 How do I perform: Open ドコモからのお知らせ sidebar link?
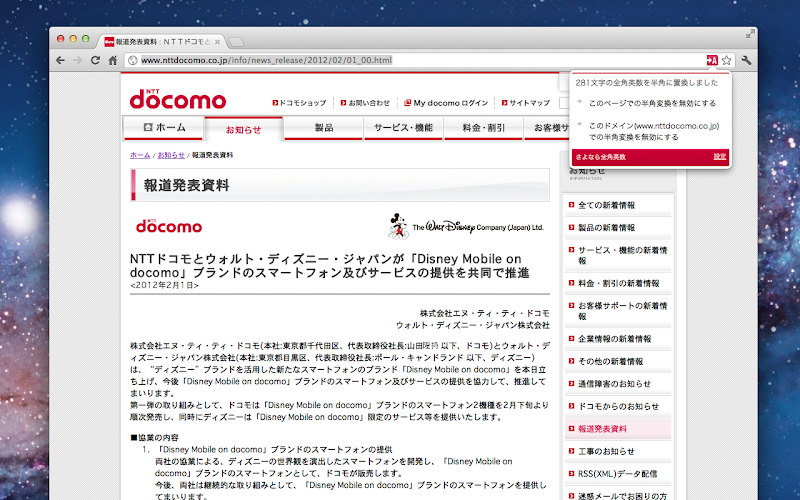point(618,406)
